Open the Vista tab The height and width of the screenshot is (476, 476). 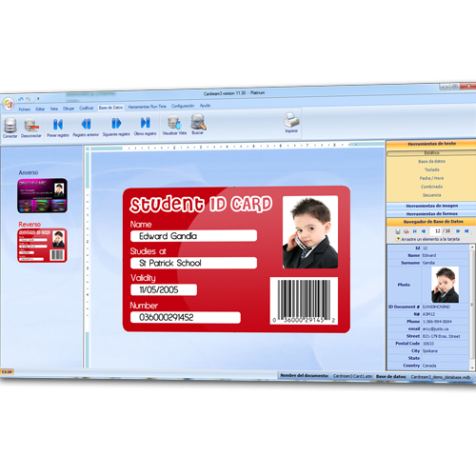coord(53,109)
